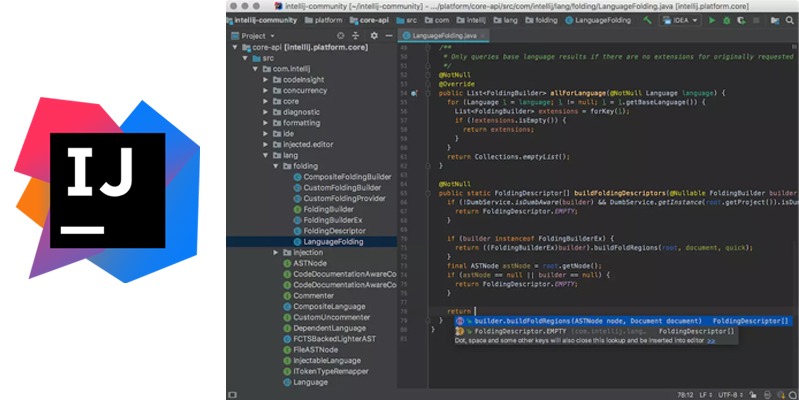The width and height of the screenshot is (799, 400).
Task: Select FoldingDescriptor in project tree
Action: [x=334, y=231]
